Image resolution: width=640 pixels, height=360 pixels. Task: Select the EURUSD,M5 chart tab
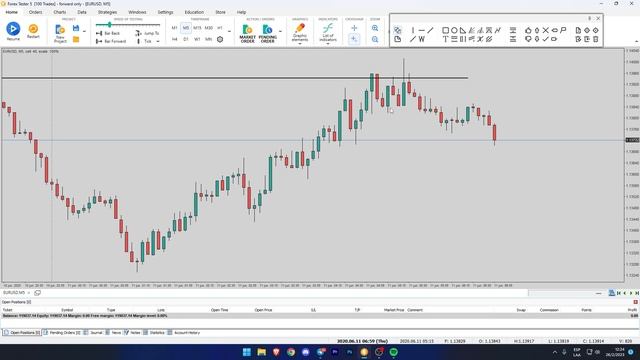14,293
